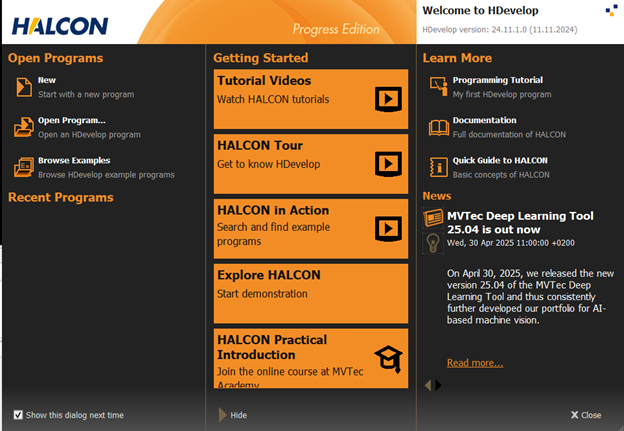Screen dimensions: 624x431
Task: Click the 'Start demonstration' subtitle text
Action: tap(262, 294)
